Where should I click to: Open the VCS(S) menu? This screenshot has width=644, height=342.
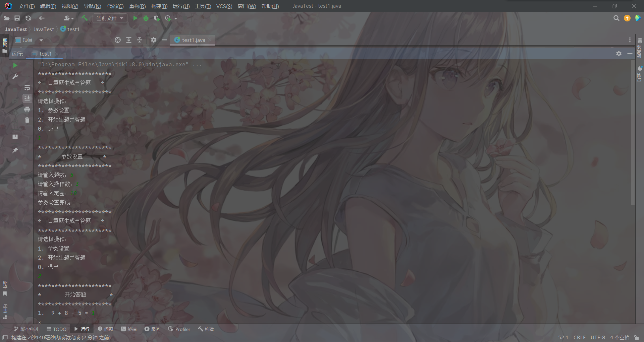click(x=224, y=6)
